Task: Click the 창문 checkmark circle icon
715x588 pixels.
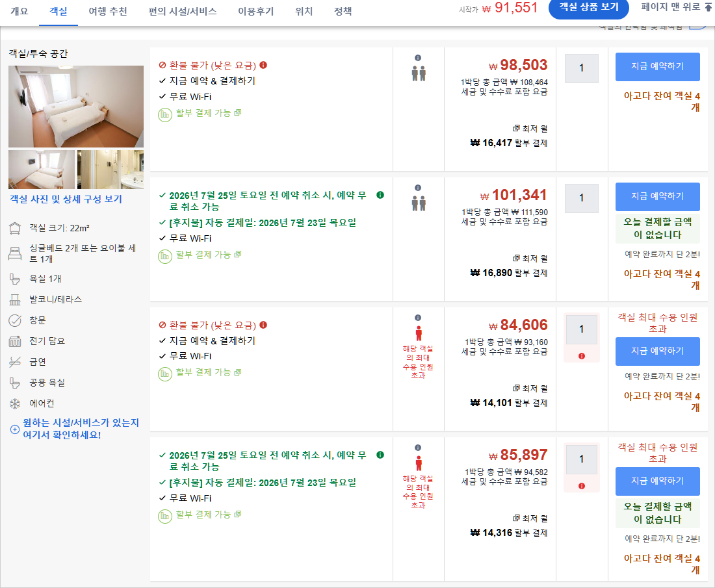Action: [x=15, y=320]
